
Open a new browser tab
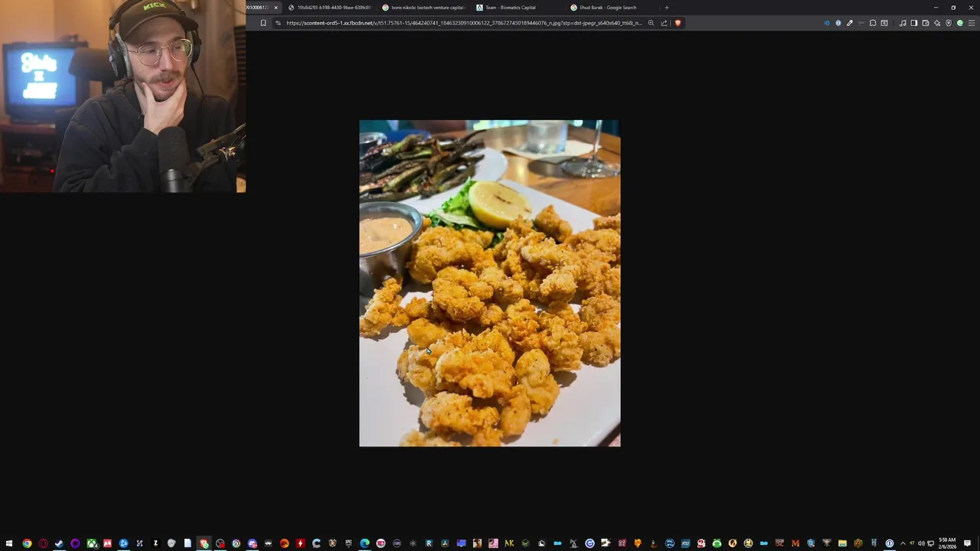click(666, 8)
